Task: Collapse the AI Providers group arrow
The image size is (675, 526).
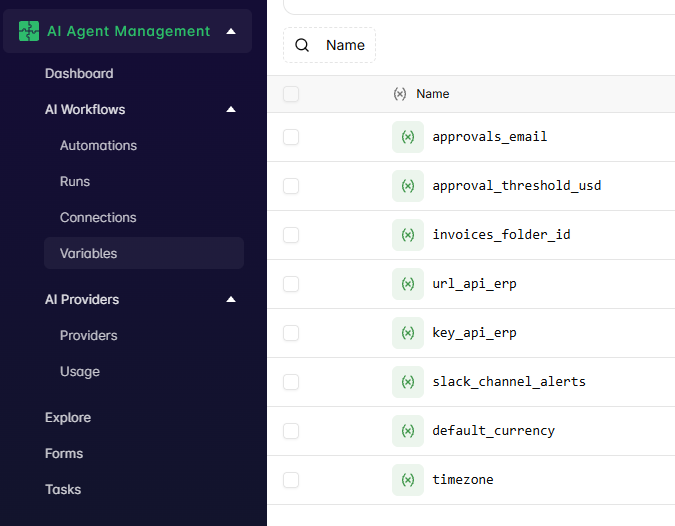Action: [231, 299]
